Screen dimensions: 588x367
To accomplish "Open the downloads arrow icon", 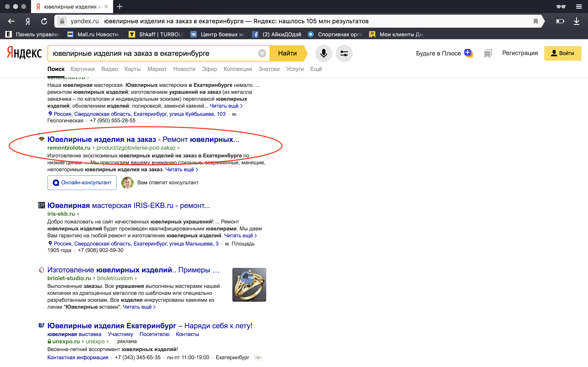I will 576,21.
